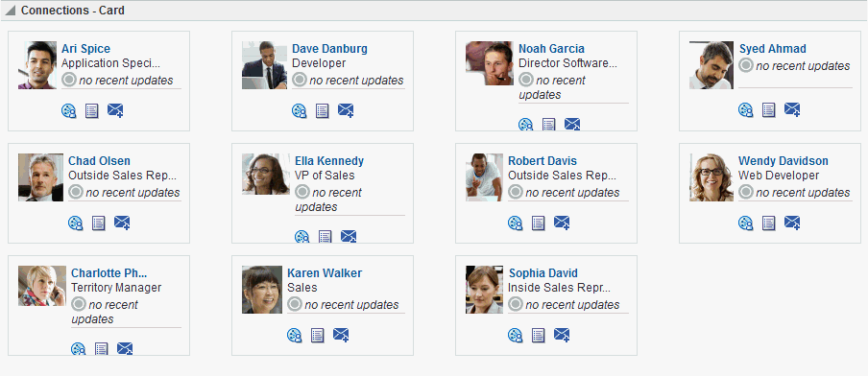Click the 'Inside Sales Repr...' job title
868x376 pixels.
559,288
